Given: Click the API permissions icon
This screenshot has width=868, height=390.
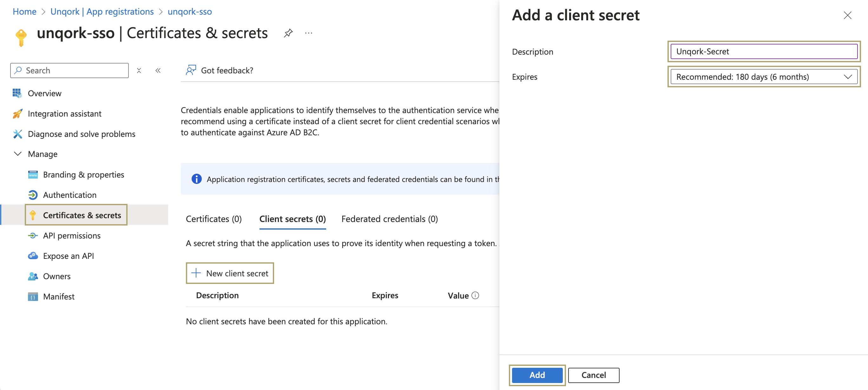Looking at the screenshot, I should [x=33, y=235].
